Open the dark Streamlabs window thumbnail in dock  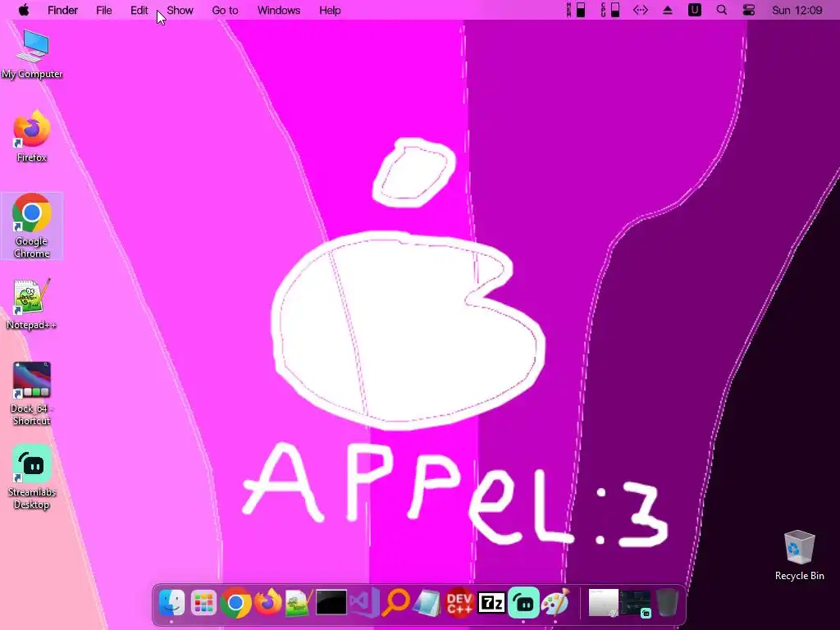(636, 604)
